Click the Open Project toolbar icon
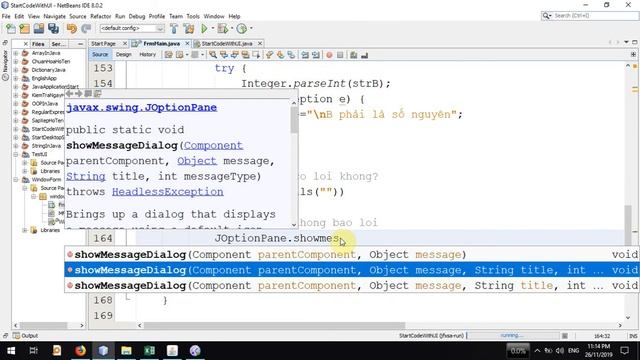640x360 pixels. 39,29
